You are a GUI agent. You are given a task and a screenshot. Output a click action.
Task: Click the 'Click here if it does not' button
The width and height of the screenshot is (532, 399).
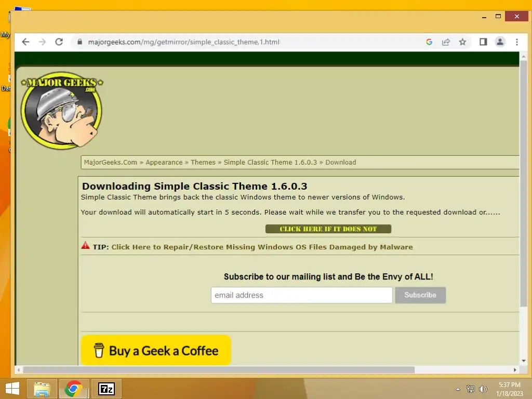click(328, 229)
